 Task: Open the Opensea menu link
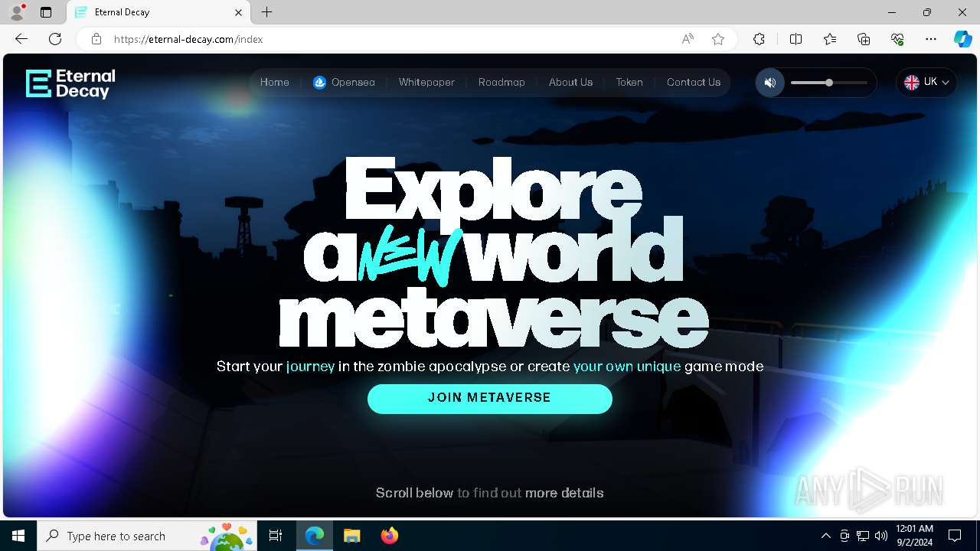[344, 83]
